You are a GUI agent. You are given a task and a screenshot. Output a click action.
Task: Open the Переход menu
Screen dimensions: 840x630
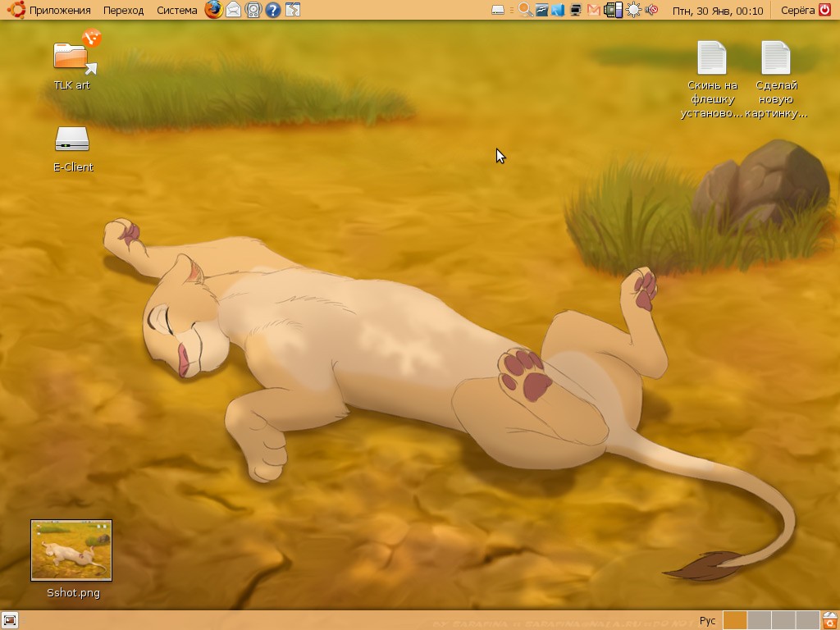pos(123,10)
